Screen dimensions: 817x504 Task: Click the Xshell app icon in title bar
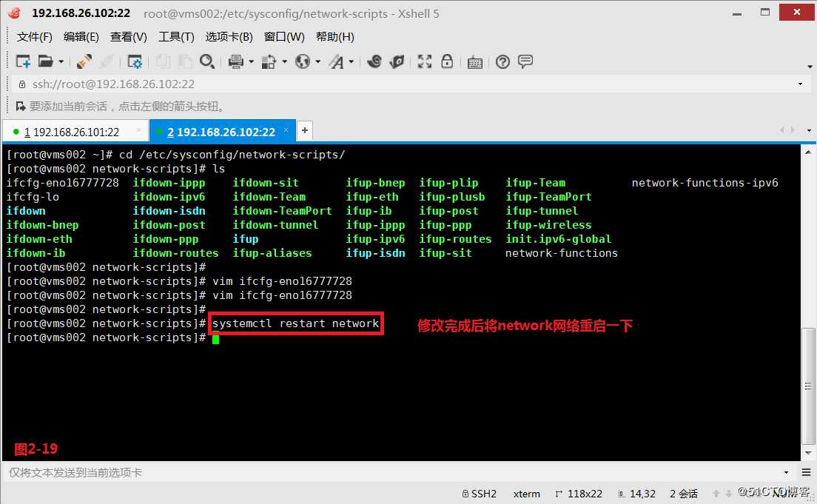coord(15,13)
